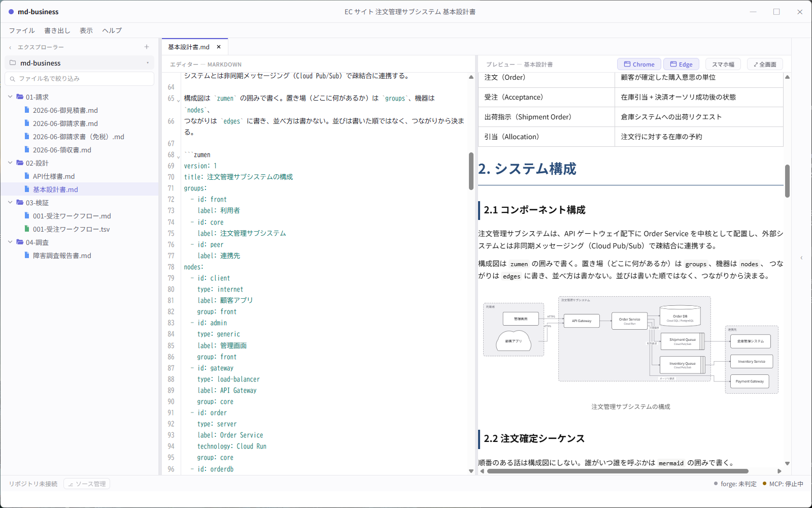Image resolution: width=812 pixels, height=508 pixels.
Task: Click the editor scrollbar down arrow
Action: click(x=471, y=471)
